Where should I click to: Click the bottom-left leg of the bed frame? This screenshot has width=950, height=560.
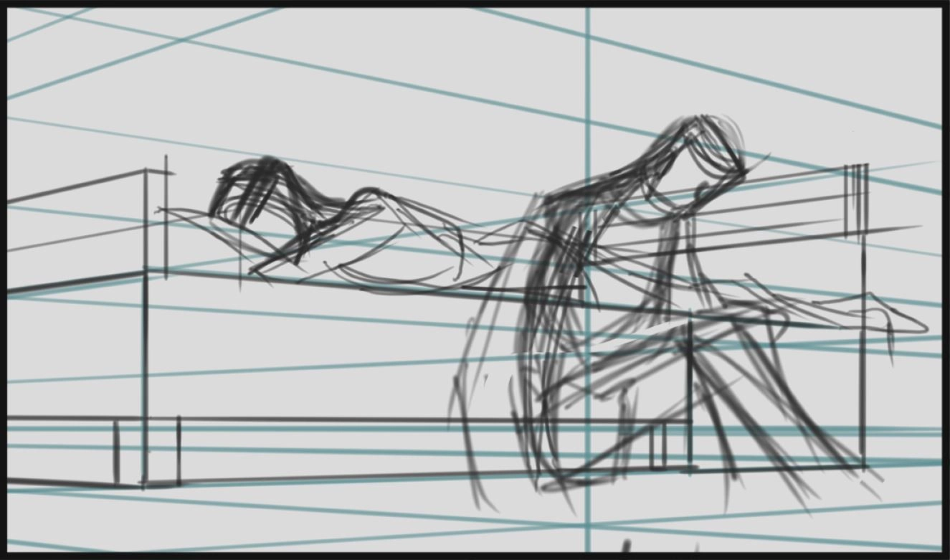click(116, 453)
